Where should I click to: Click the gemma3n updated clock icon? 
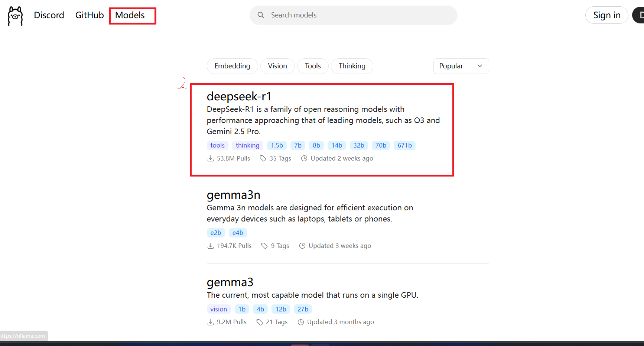(x=302, y=246)
